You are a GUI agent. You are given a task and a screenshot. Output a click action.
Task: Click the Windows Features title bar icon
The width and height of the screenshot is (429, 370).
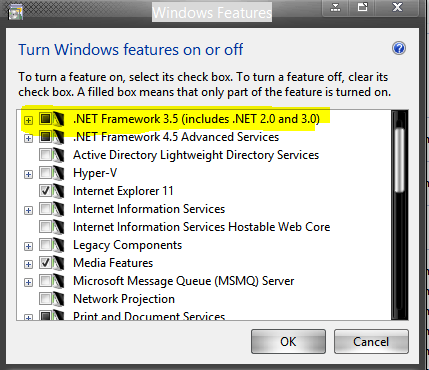tap(15, 12)
